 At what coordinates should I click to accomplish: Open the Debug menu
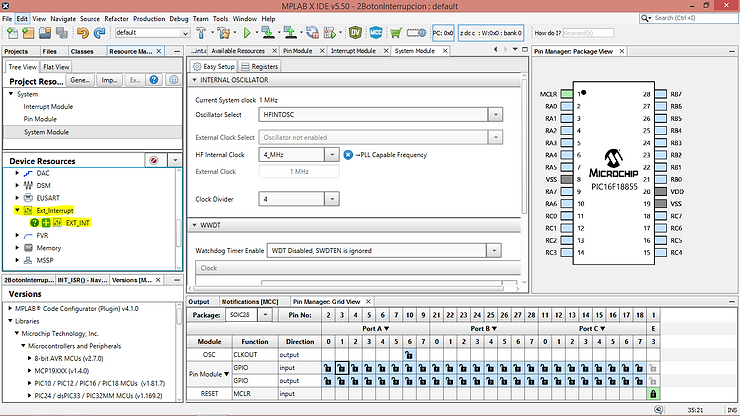[x=179, y=19]
